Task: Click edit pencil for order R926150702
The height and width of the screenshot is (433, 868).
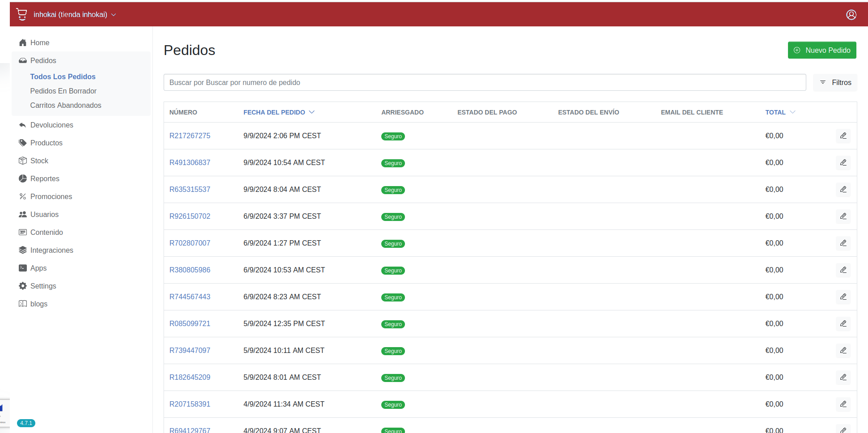Action: [843, 216]
